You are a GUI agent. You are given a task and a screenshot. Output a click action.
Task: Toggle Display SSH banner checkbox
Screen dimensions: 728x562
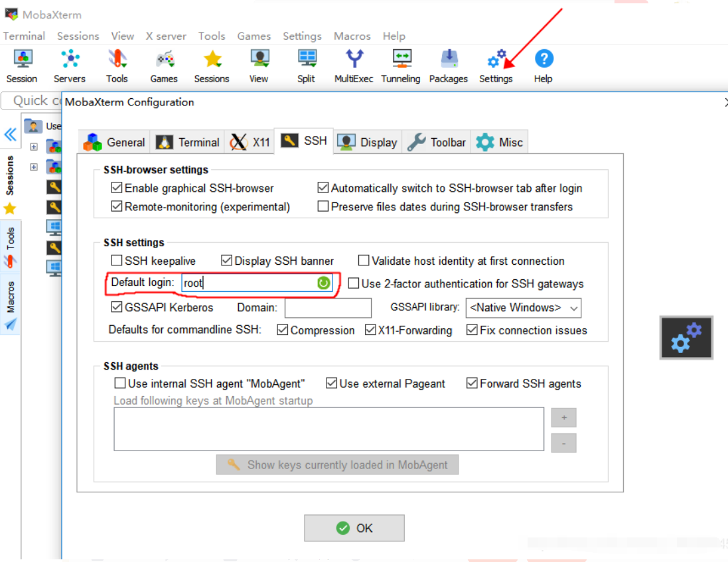point(226,260)
